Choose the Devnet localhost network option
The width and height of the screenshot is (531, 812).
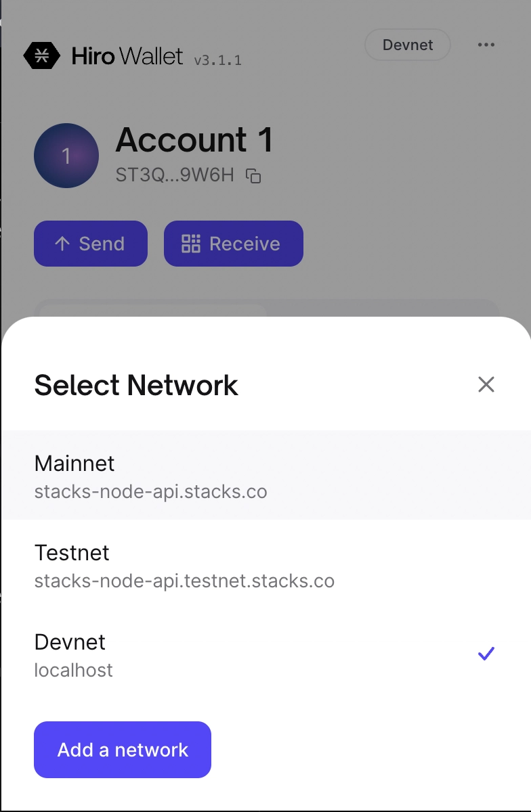pos(265,654)
